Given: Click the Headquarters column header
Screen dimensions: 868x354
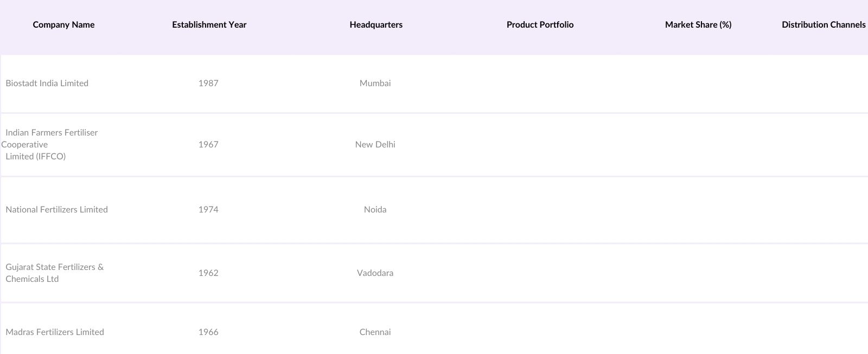Looking at the screenshot, I should click(376, 25).
